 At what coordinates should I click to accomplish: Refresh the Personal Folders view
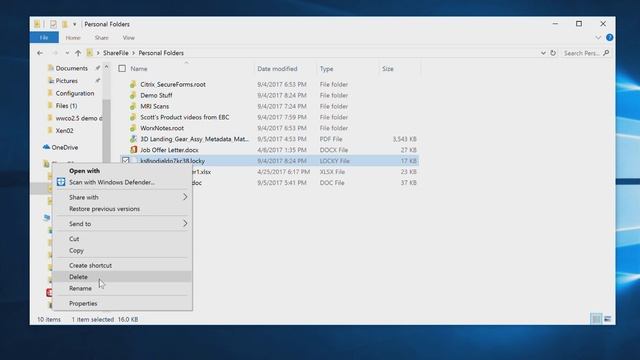[553, 53]
